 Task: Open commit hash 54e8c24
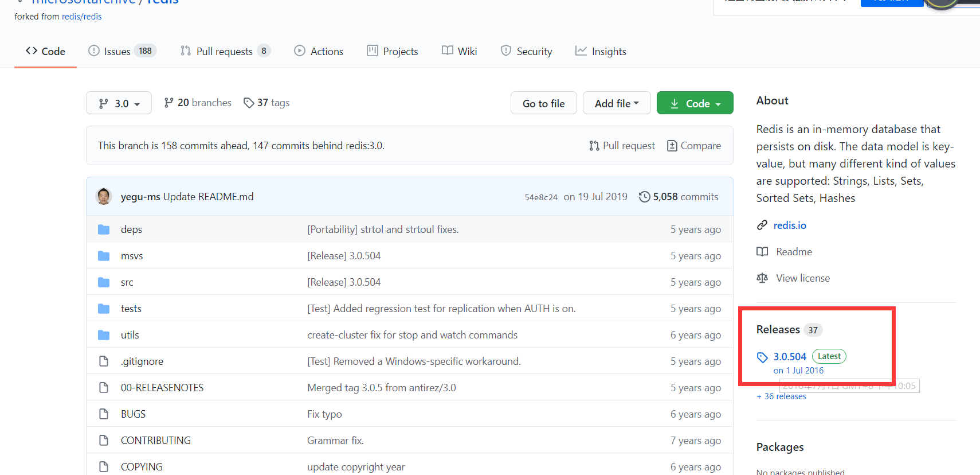(541, 197)
